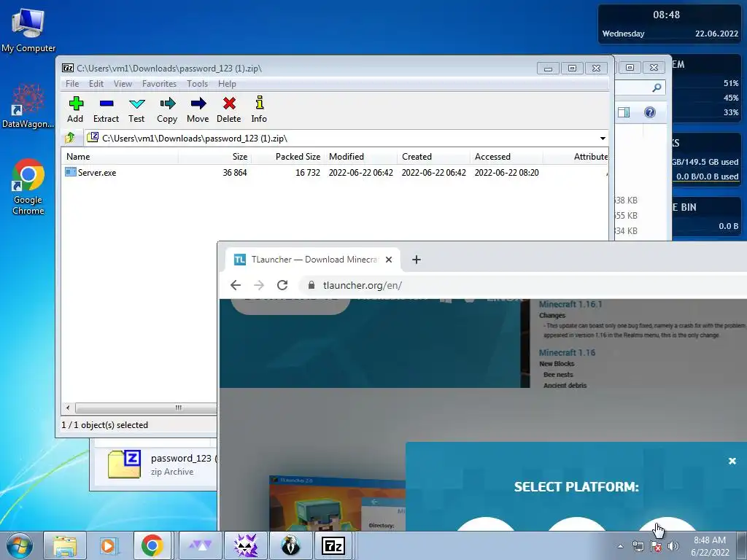Open the View menu in 7-Zip
This screenshot has height=560, width=747.
(123, 84)
